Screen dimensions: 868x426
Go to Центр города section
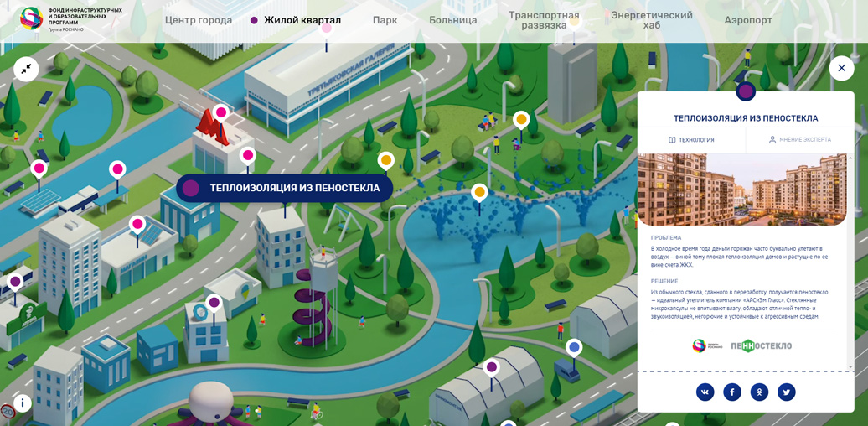199,20
